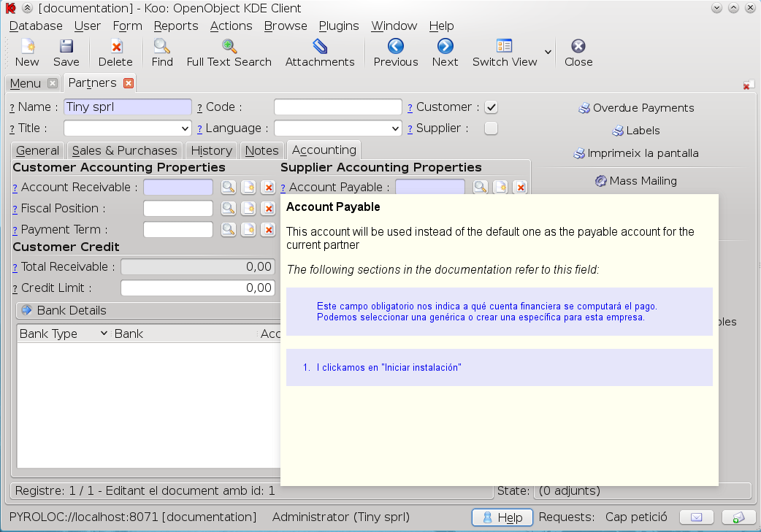
Task: Switch to the Notes tab
Action: click(x=262, y=151)
